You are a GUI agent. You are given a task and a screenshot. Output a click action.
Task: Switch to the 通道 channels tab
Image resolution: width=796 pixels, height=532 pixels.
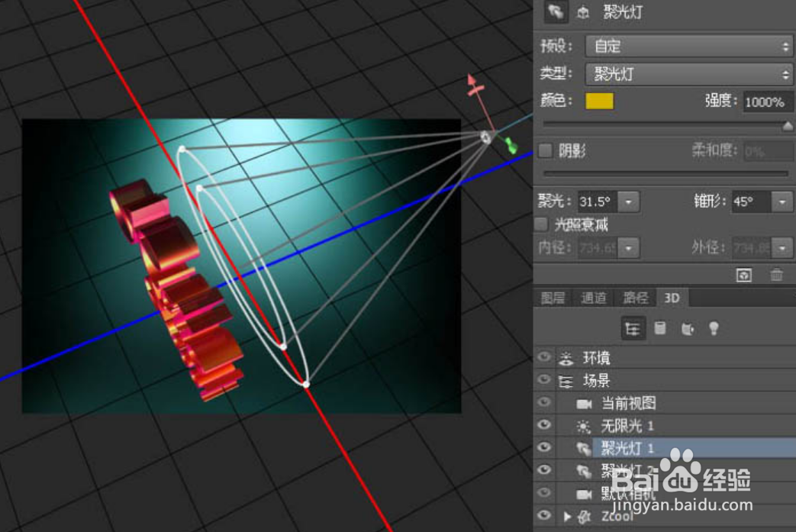coord(593,298)
